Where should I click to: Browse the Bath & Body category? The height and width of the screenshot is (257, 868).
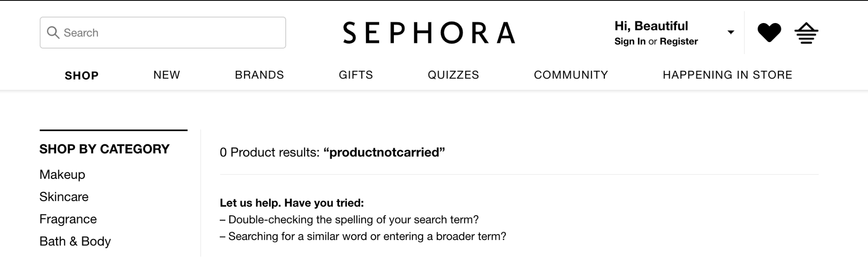pos(75,241)
